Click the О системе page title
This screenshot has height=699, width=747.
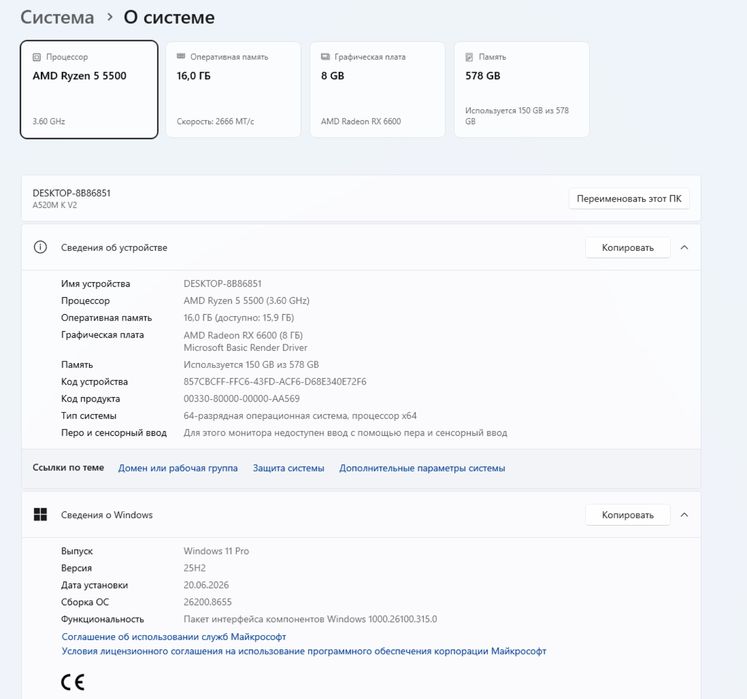coord(169,18)
